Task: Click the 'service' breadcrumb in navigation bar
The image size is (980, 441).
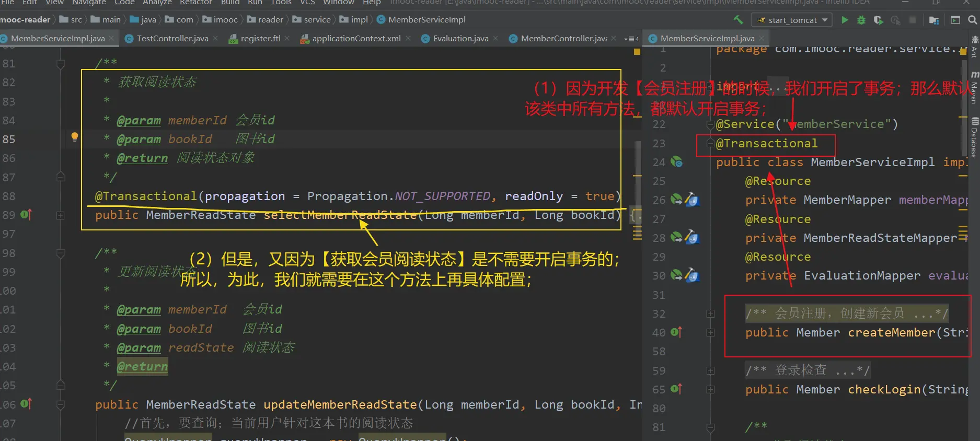Action: 317,20
